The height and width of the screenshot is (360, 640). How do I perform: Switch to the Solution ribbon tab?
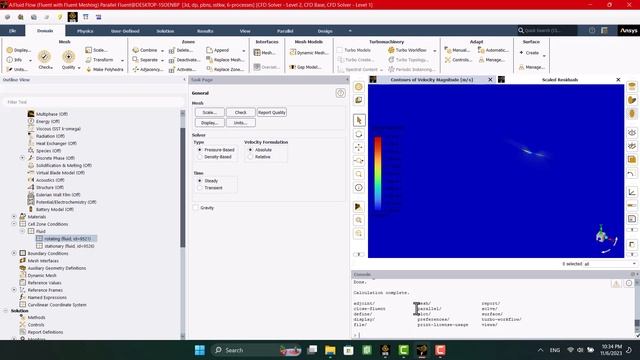(x=165, y=31)
